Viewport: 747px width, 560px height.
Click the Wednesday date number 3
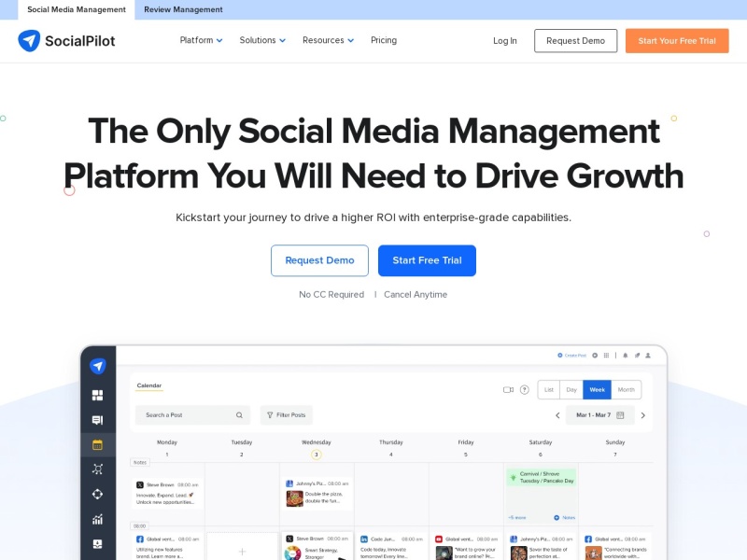coord(317,455)
